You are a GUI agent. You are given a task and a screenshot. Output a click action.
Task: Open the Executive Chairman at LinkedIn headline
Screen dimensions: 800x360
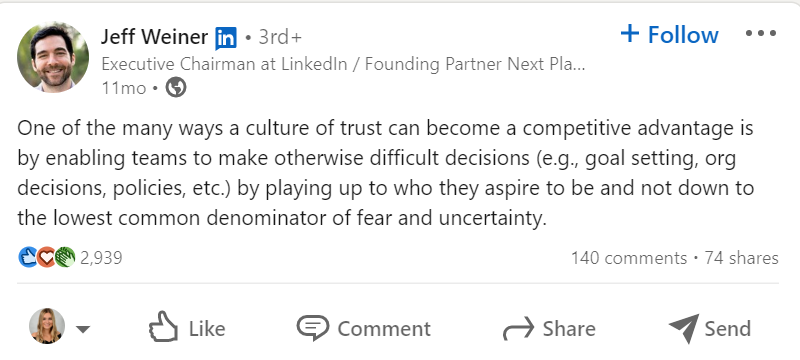(x=343, y=64)
